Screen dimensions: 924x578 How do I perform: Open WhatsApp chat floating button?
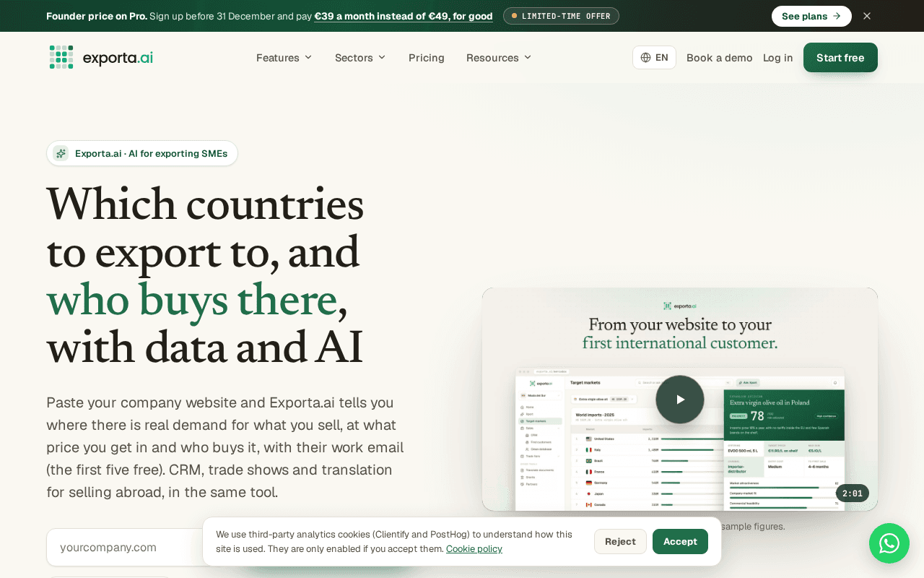click(x=889, y=543)
